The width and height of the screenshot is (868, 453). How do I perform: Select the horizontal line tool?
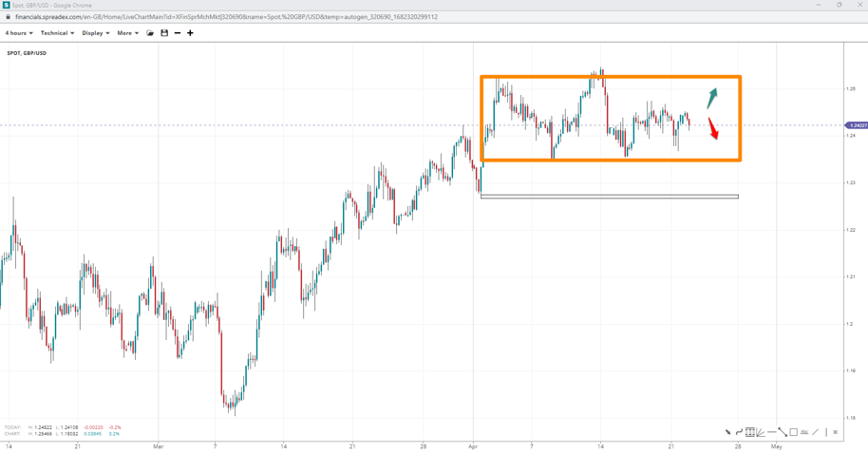[x=772, y=432]
